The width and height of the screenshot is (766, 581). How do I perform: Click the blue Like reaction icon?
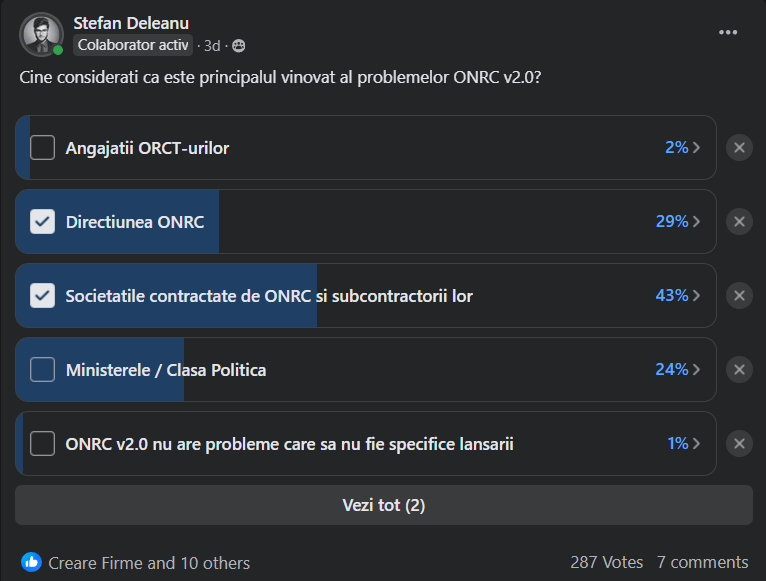point(31,562)
